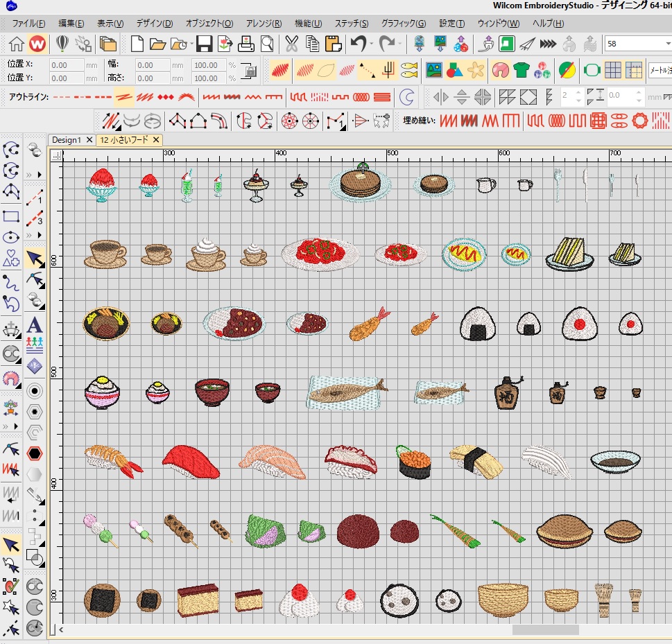Select the ellipse shape tool in left toolbox

click(11, 237)
